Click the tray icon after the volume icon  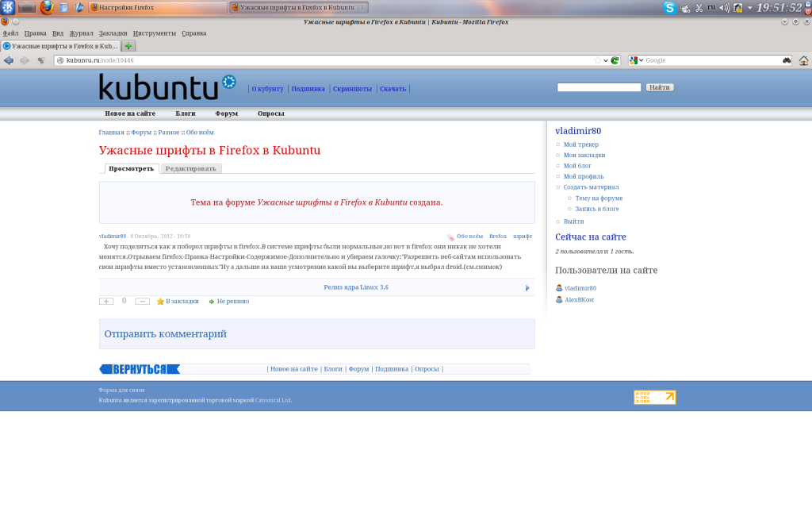tap(738, 8)
